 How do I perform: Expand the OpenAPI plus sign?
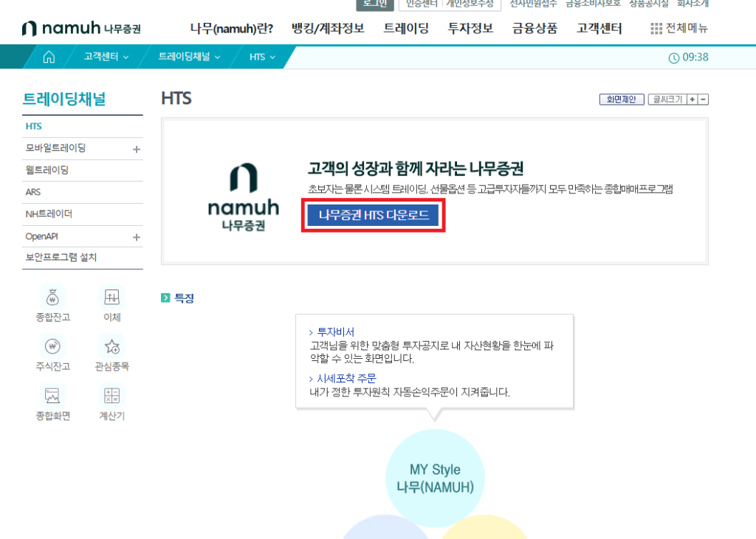click(137, 237)
